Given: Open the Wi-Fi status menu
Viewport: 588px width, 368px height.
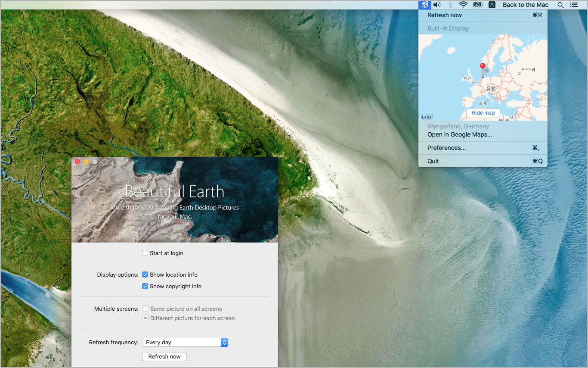Looking at the screenshot, I should 464,5.
